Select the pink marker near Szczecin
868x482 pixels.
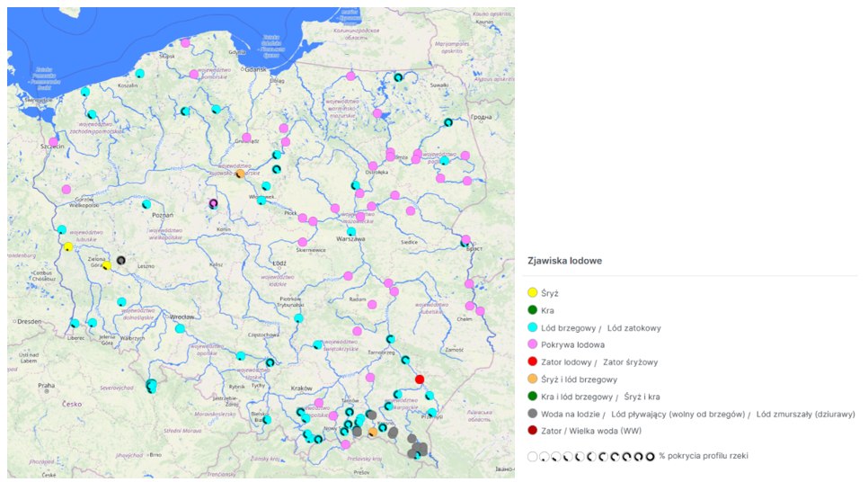point(53,142)
